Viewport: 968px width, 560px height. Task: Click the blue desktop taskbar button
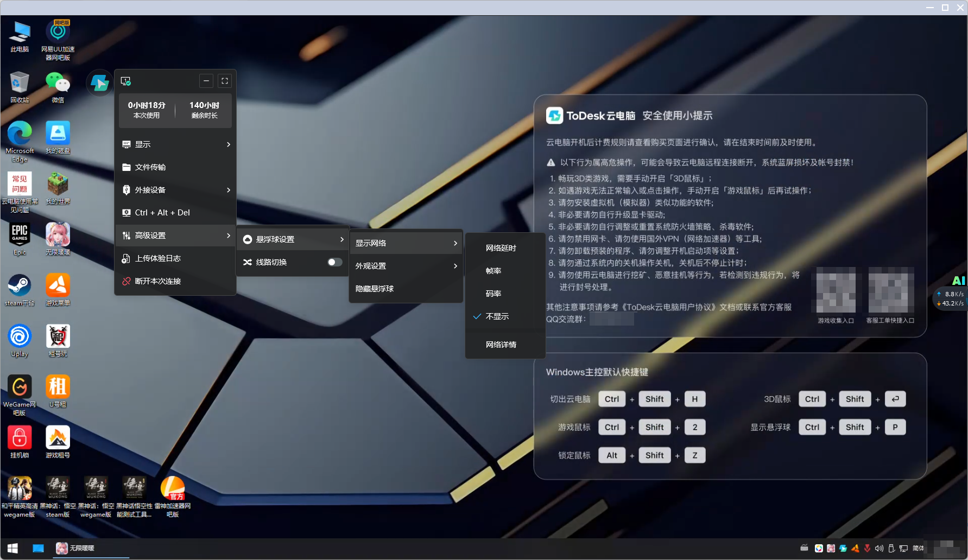tap(38, 548)
